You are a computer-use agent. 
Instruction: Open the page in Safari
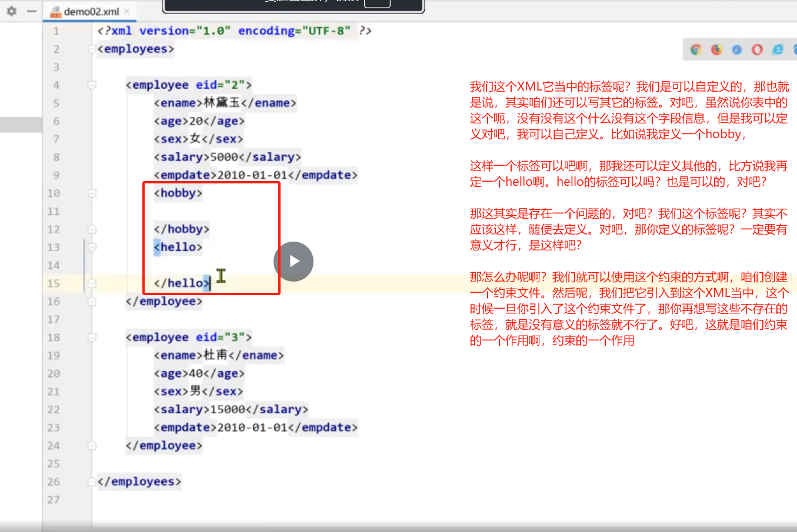(737, 49)
